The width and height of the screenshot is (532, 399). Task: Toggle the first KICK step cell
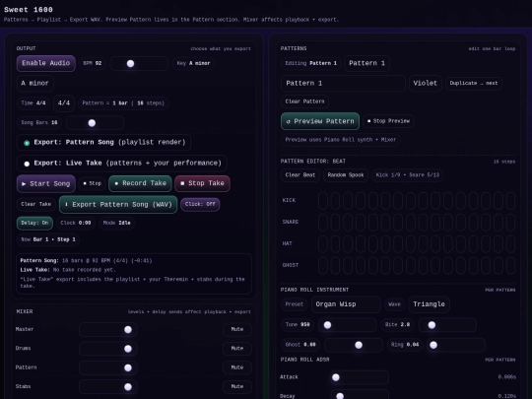(323, 200)
